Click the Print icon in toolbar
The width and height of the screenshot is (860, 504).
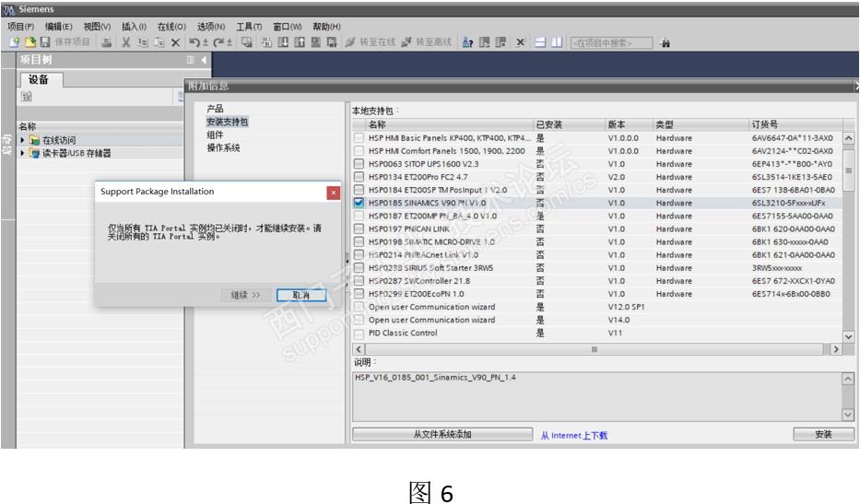point(107,42)
